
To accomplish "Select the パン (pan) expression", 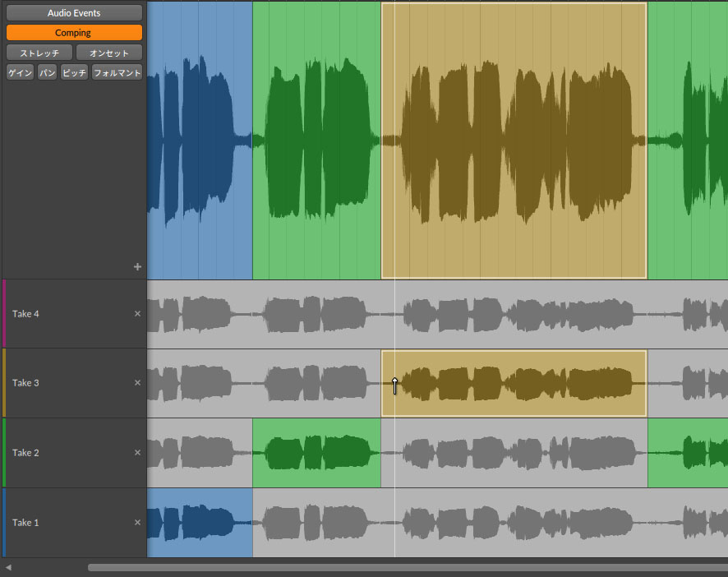I will pyautogui.click(x=48, y=72).
